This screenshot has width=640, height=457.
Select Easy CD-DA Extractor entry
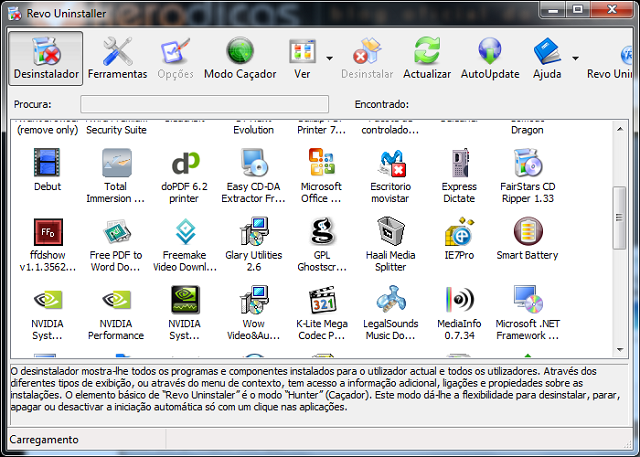253,175
